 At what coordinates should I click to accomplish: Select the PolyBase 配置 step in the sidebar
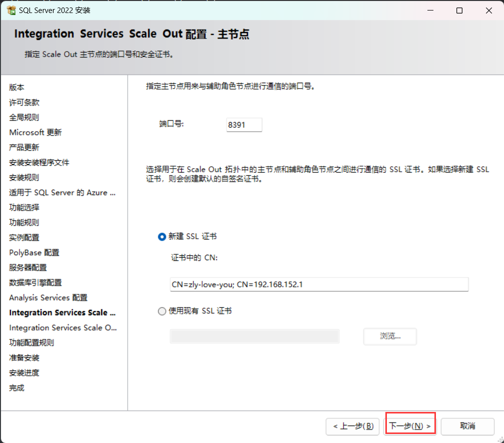pos(35,253)
